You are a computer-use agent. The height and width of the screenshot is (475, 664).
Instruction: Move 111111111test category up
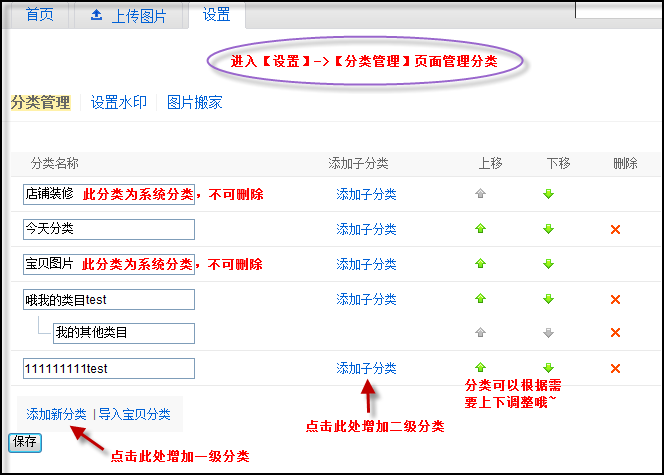click(x=481, y=368)
